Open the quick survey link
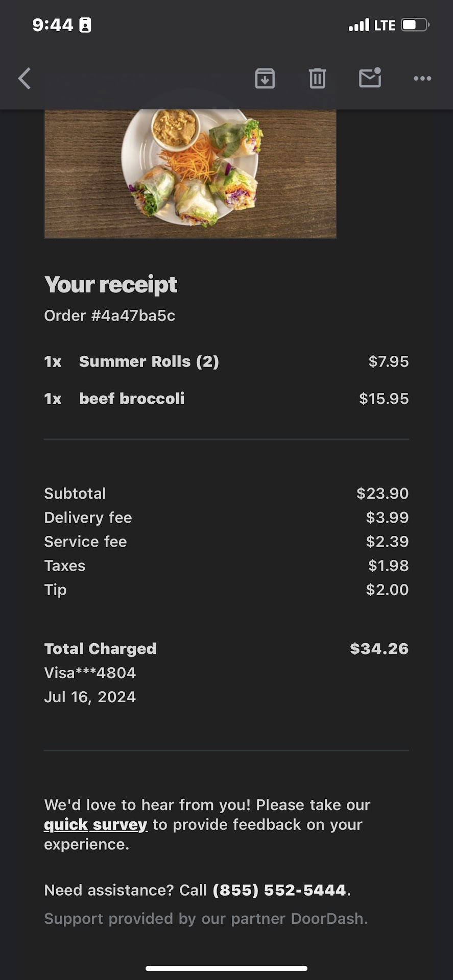The image size is (453, 980). click(x=96, y=824)
